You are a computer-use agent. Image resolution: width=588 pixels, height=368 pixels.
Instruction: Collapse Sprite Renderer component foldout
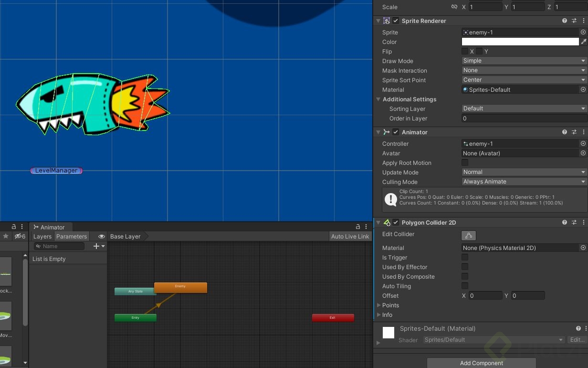pyautogui.click(x=378, y=21)
